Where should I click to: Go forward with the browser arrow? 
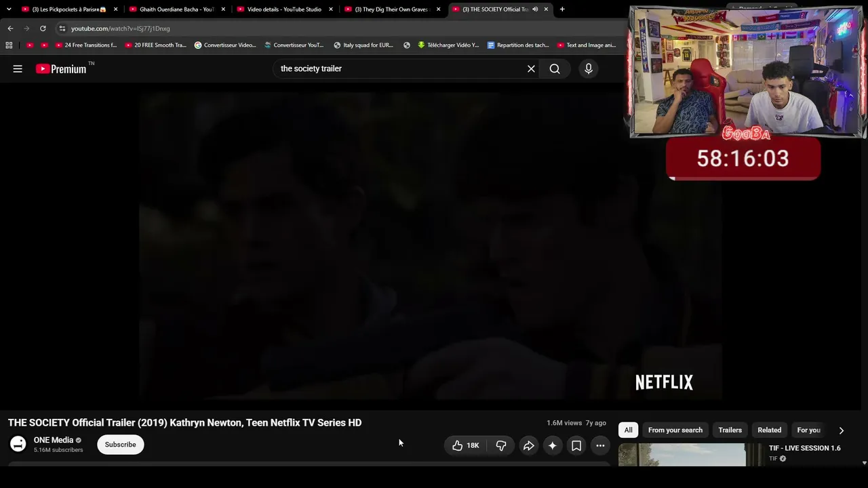[x=26, y=28]
